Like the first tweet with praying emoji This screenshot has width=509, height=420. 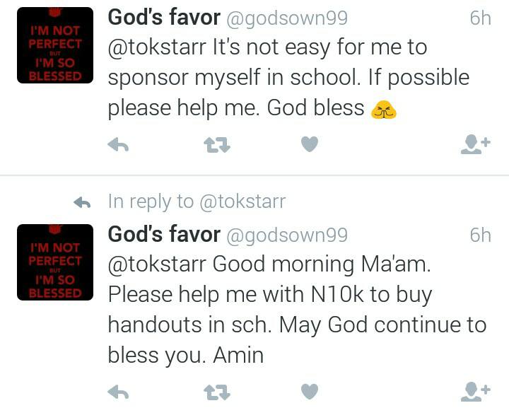(x=310, y=145)
